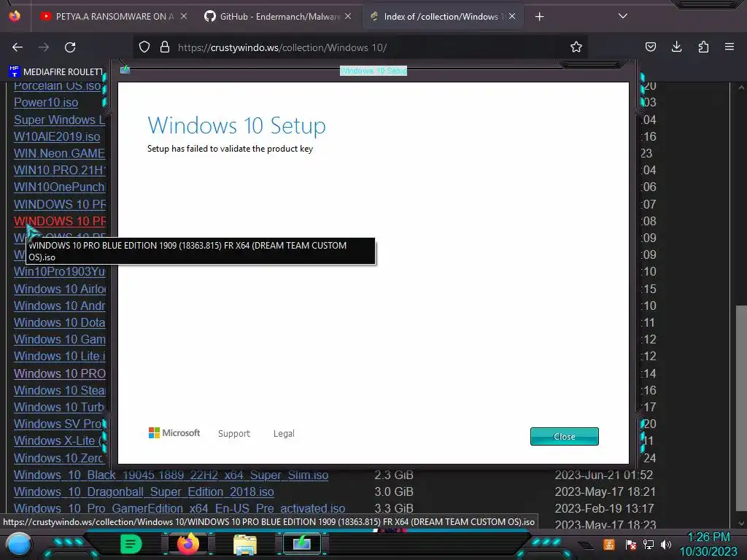Open the Firefox hamburger menu

tap(729, 47)
